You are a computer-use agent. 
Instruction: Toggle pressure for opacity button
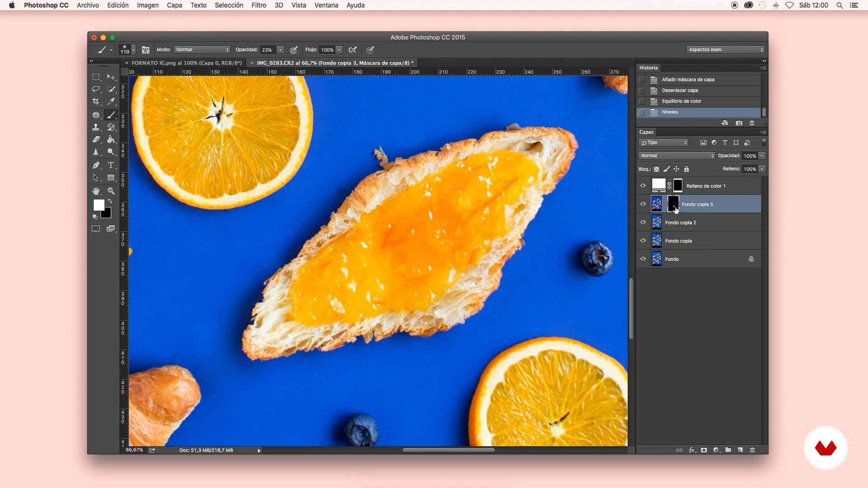(x=294, y=50)
